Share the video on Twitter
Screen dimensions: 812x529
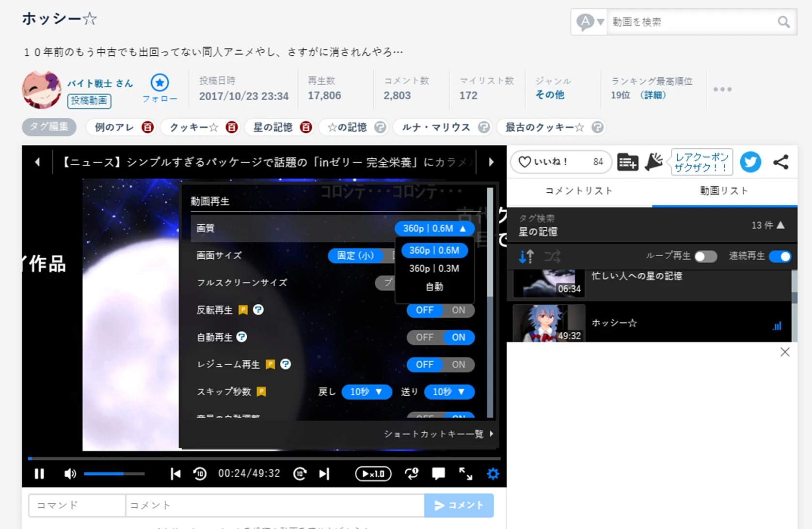[750, 162]
